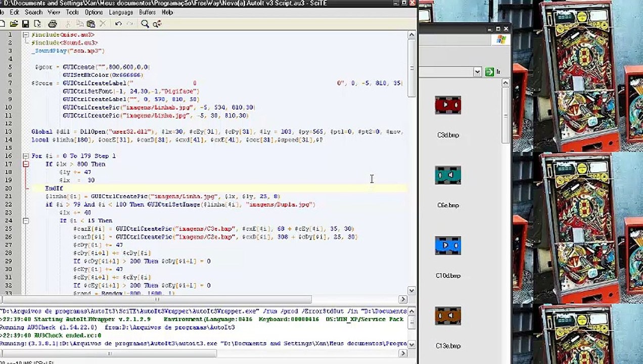Click the _SoundPlay("scn.mp3") code line
The image size is (643, 364).
68,51
